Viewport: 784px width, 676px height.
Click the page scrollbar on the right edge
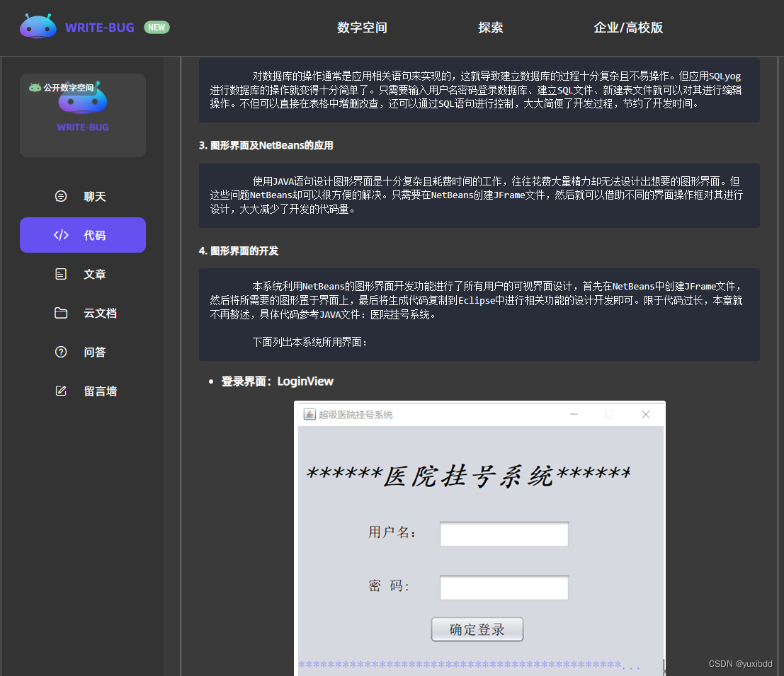[x=780, y=283]
